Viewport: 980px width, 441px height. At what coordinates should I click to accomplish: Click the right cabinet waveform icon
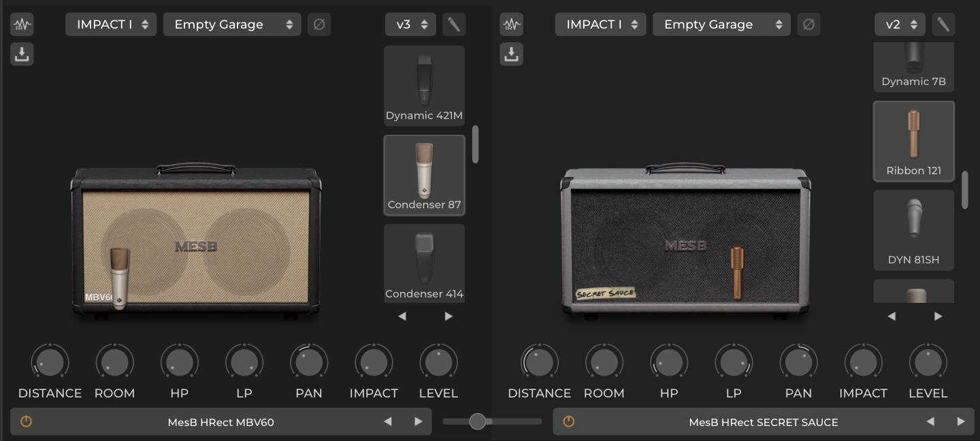[512, 25]
